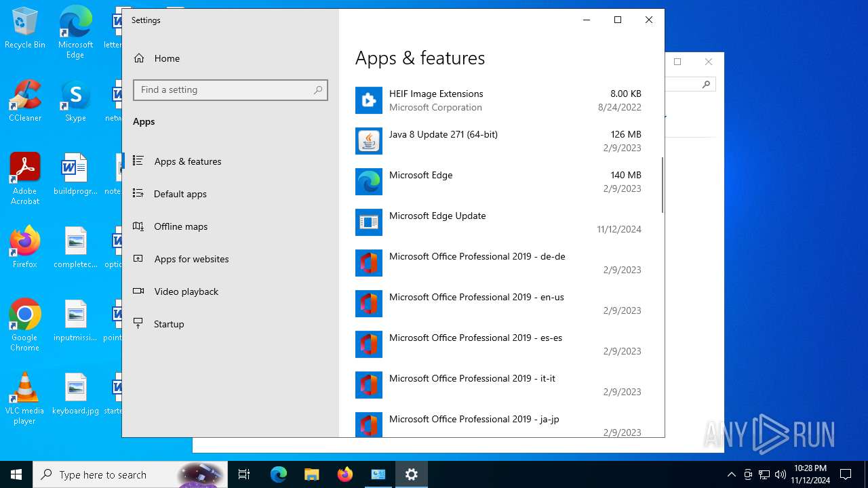Open Adobe Acrobat desktop shortcut
The height and width of the screenshot is (488, 868).
(x=25, y=179)
